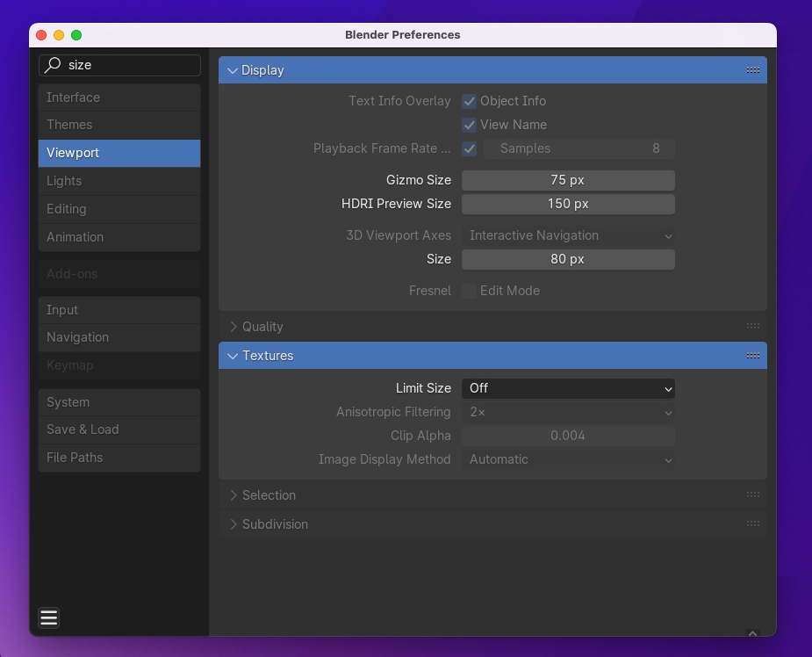Click the scroll-up arrow at window bottom
This screenshot has width=812, height=657.
coord(752,633)
